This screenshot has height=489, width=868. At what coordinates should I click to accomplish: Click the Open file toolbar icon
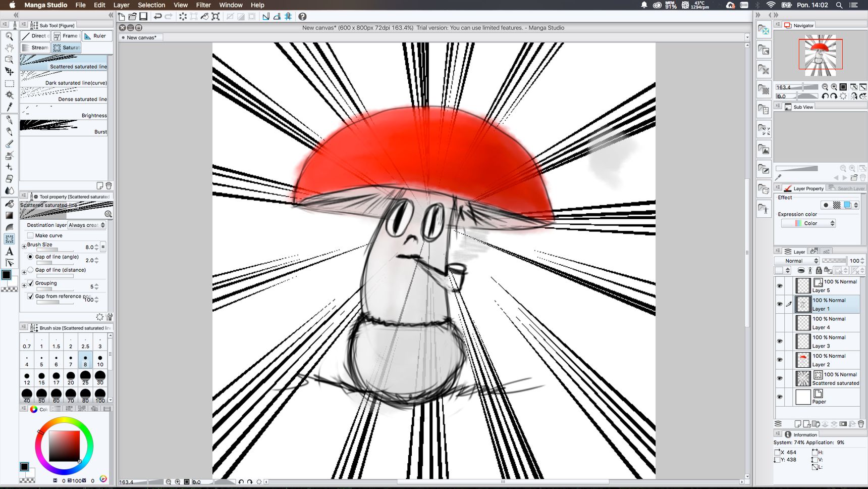pos(132,17)
